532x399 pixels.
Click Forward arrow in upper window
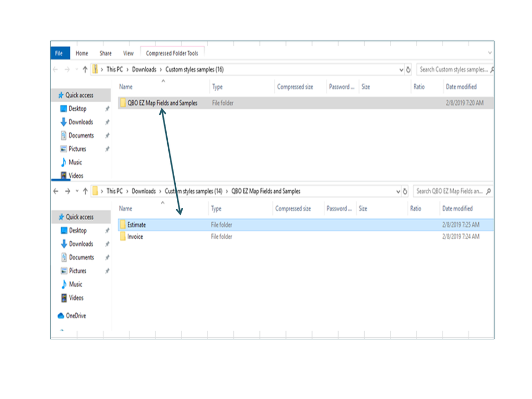(x=67, y=70)
